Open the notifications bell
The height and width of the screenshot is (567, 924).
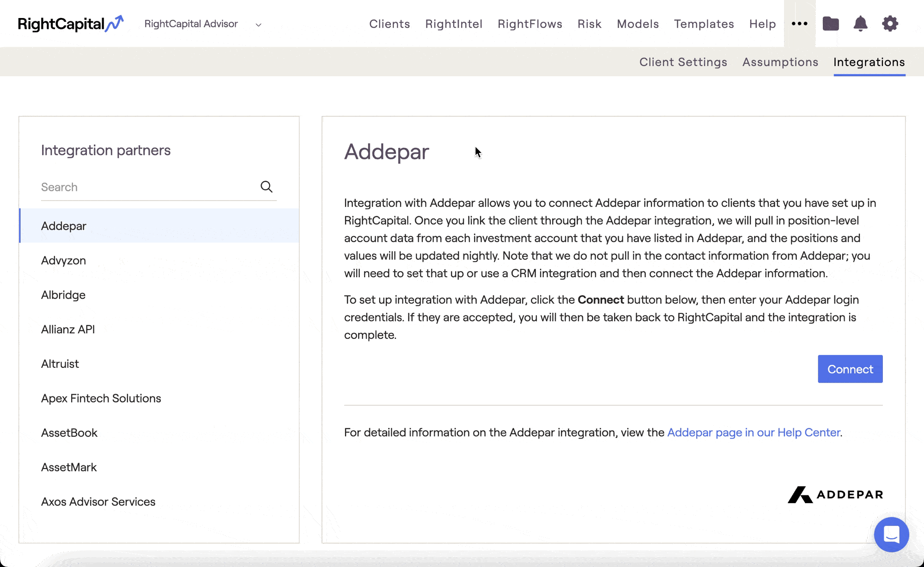(x=860, y=24)
